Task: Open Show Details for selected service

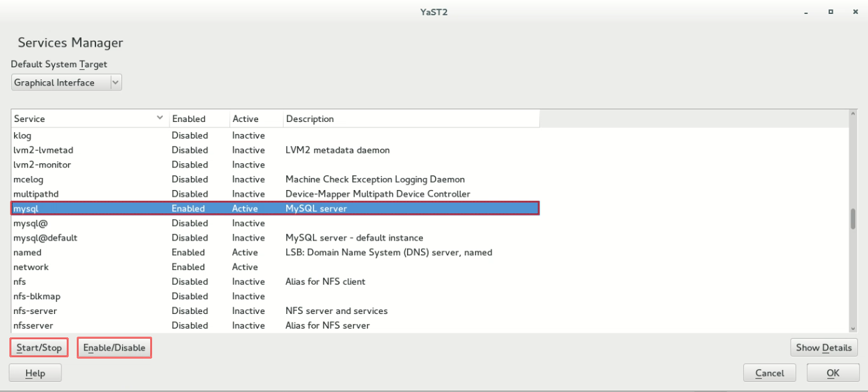Action: pos(823,347)
